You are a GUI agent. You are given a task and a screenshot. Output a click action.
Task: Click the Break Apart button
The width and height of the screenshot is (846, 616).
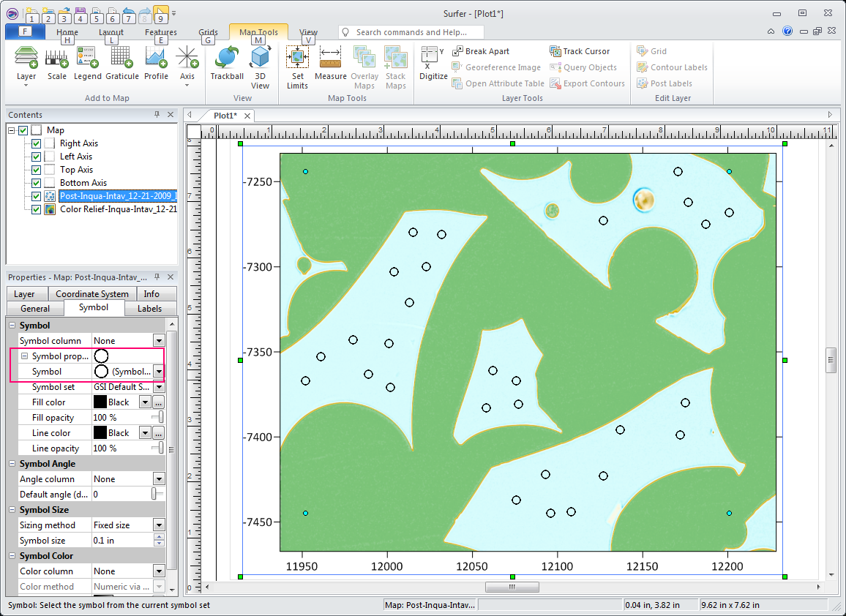point(481,51)
